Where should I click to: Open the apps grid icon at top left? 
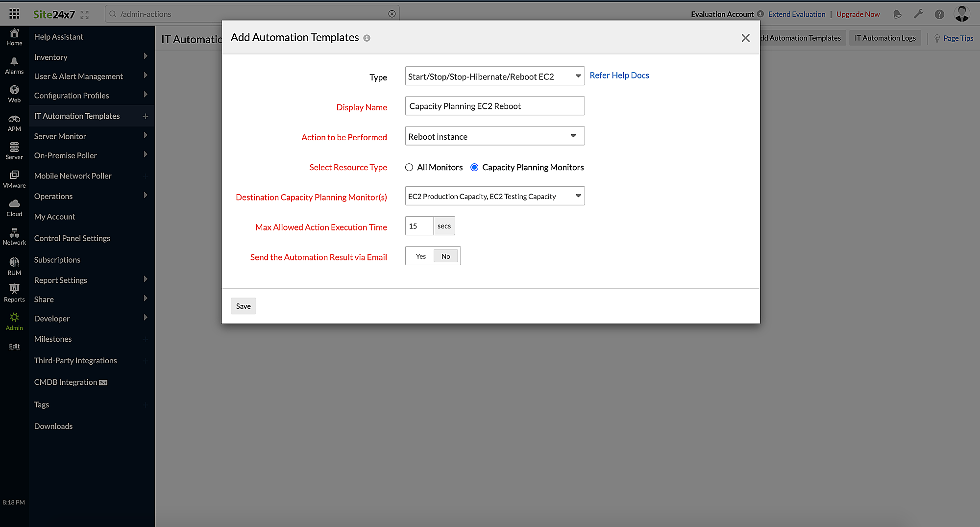[x=14, y=13]
